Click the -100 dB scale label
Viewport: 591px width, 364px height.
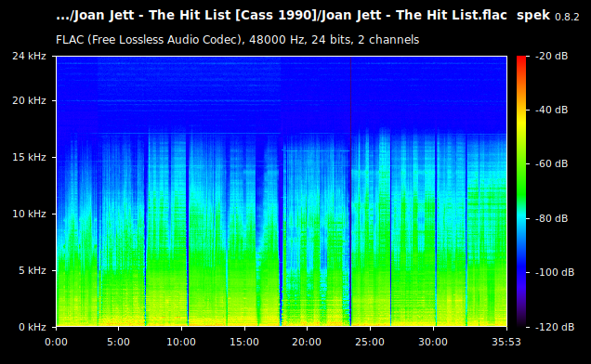555,272
